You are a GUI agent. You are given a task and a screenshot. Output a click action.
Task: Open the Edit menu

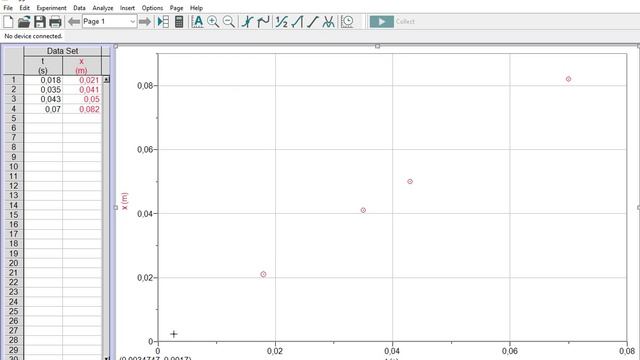point(24,8)
